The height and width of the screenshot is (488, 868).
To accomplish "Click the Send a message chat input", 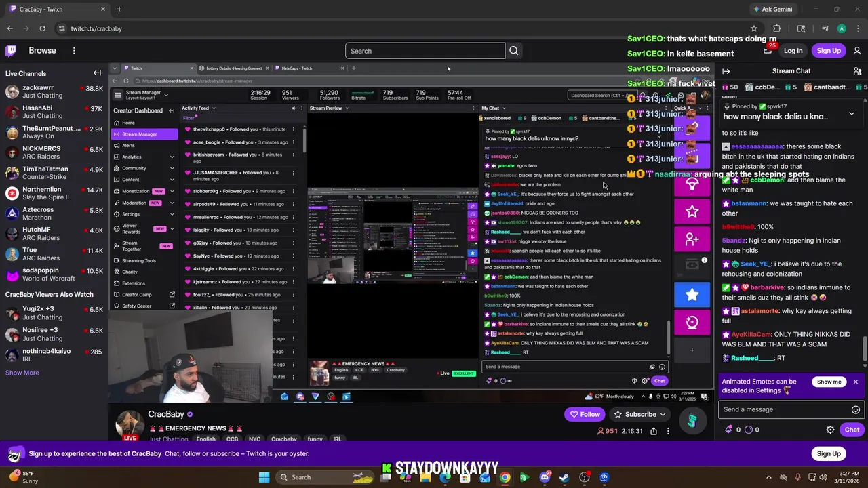I will pyautogui.click(x=790, y=409).
